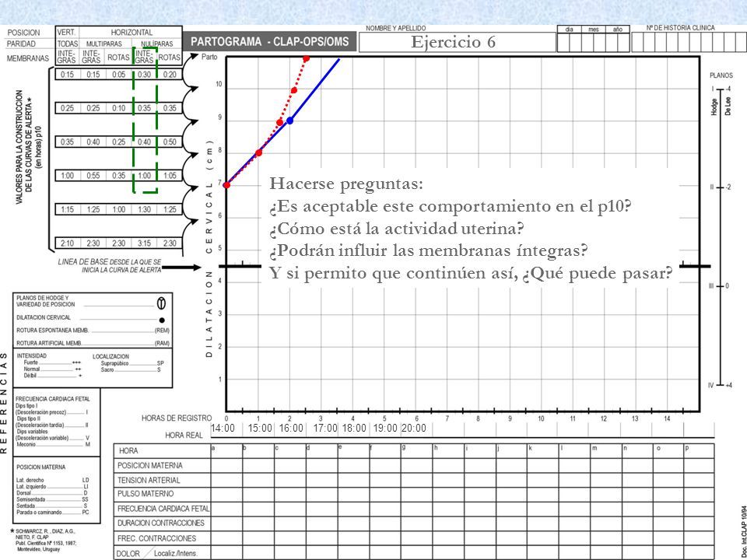747x560 pixels.
Task: Click the 'mes' date box label
Action: (x=594, y=29)
